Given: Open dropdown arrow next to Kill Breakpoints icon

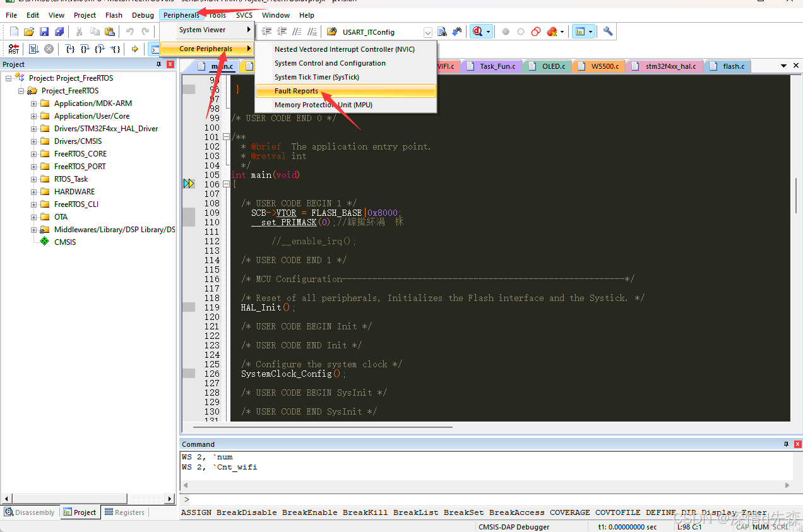Looking at the screenshot, I should coord(562,32).
